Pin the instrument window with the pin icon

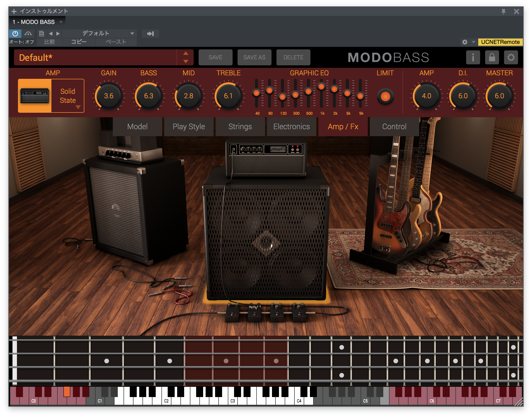click(503, 11)
